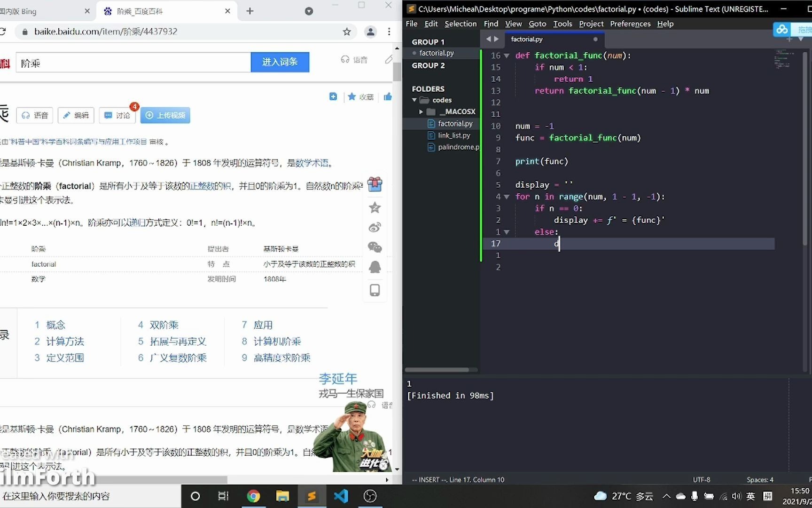
Task: Click the Windows taskbar search box
Action: coord(90,496)
